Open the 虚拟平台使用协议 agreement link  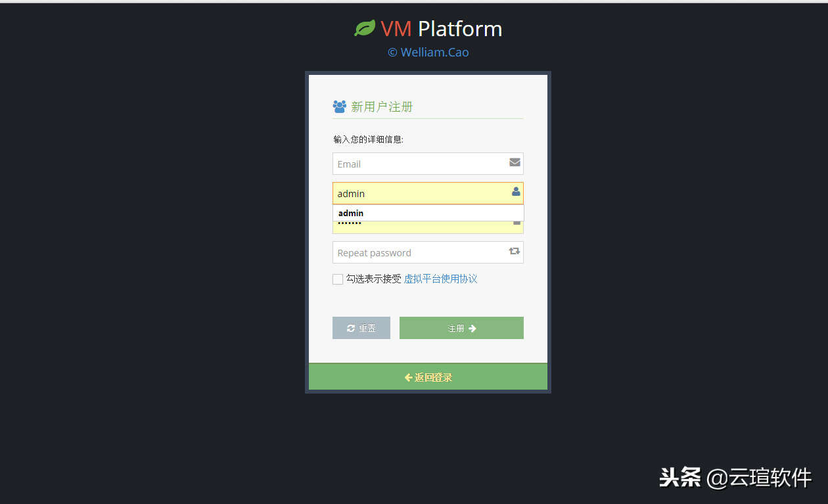(x=440, y=279)
